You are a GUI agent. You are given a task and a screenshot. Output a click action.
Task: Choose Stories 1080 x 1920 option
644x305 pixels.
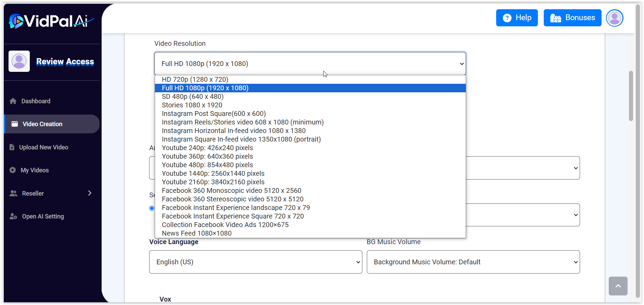[x=310, y=105]
